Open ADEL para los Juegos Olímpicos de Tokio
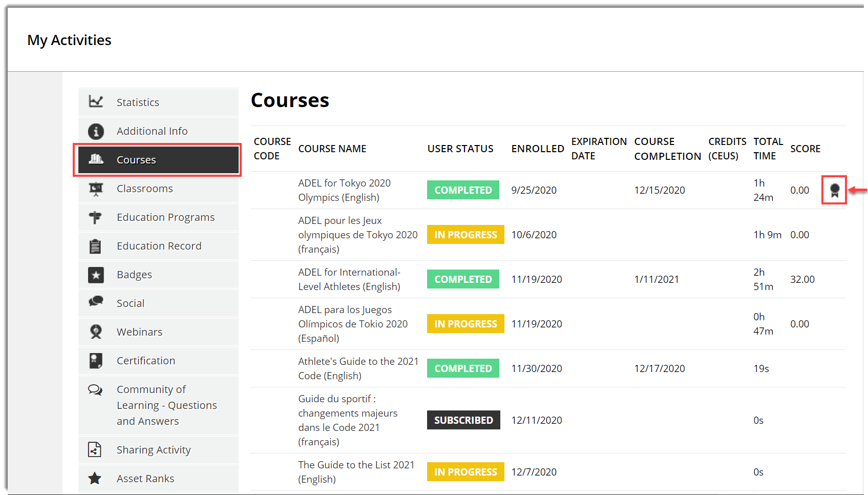 [353, 324]
